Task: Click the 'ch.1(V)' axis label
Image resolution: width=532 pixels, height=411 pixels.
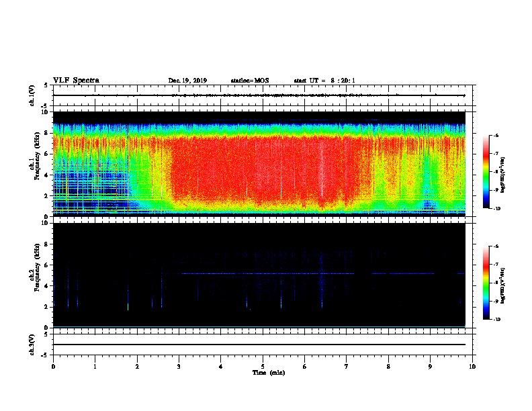Action: (x=32, y=95)
